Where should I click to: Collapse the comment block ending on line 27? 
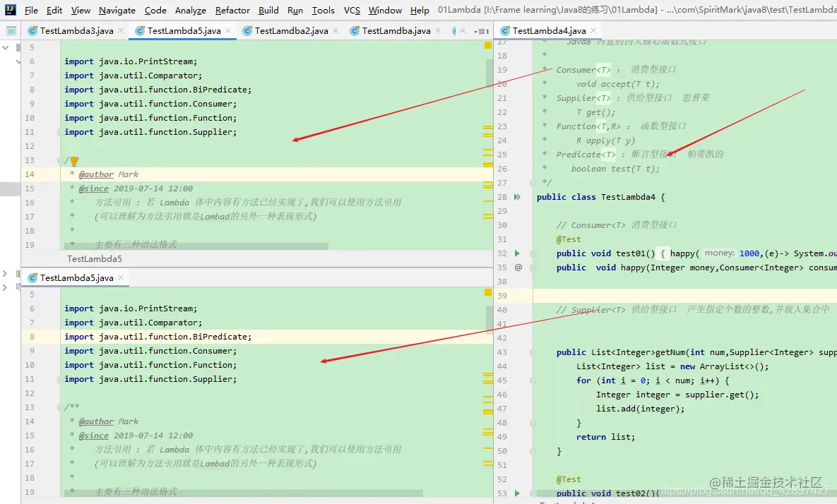532,182
